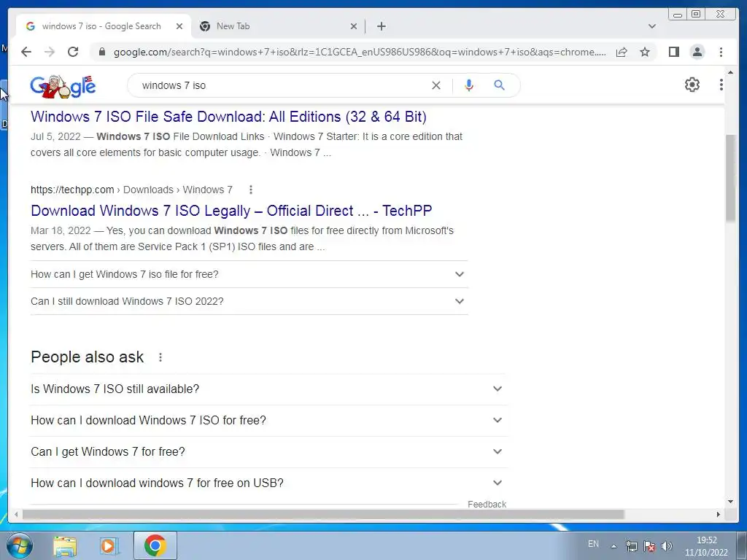Open Download Windows 7 ISO Legally TechPP link
747x560 pixels.
pyautogui.click(x=231, y=211)
